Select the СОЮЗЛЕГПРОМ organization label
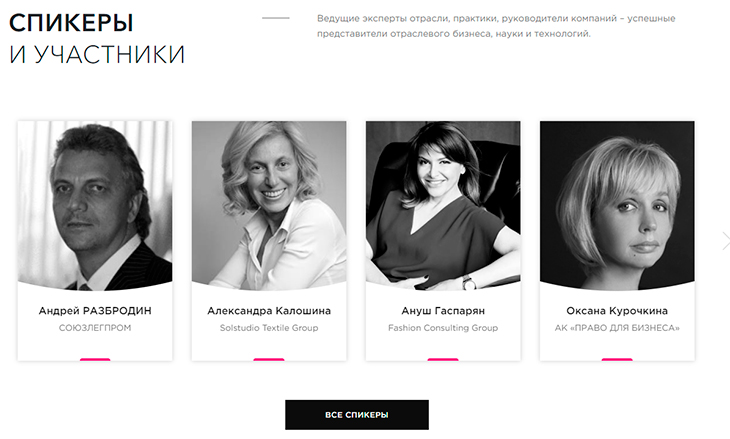The height and width of the screenshot is (439, 730). pos(95,328)
